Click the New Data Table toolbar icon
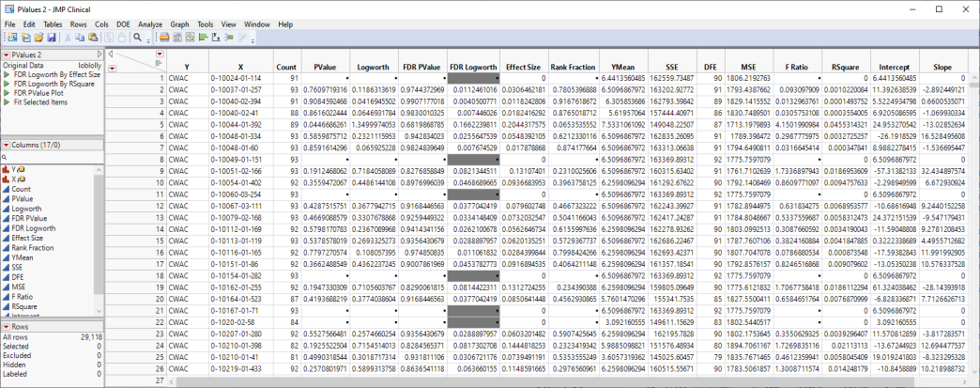Screen dimensions: 980x388 point(12,38)
